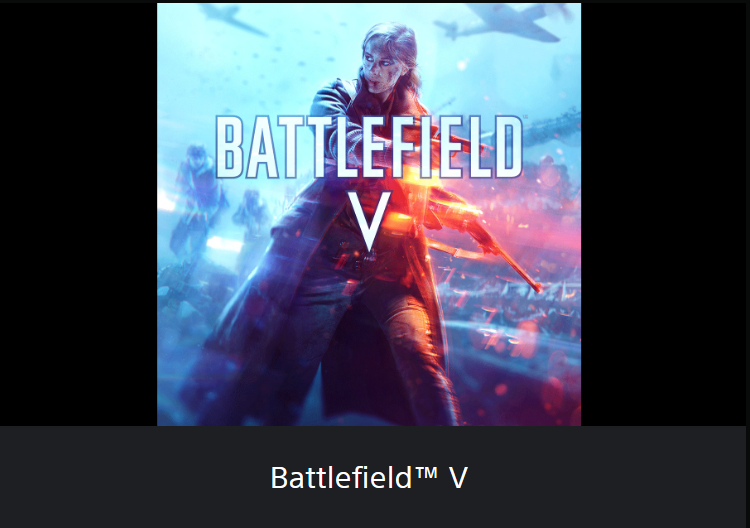Click the large white V on cover
The height and width of the screenshot is (528, 750).
[369, 221]
